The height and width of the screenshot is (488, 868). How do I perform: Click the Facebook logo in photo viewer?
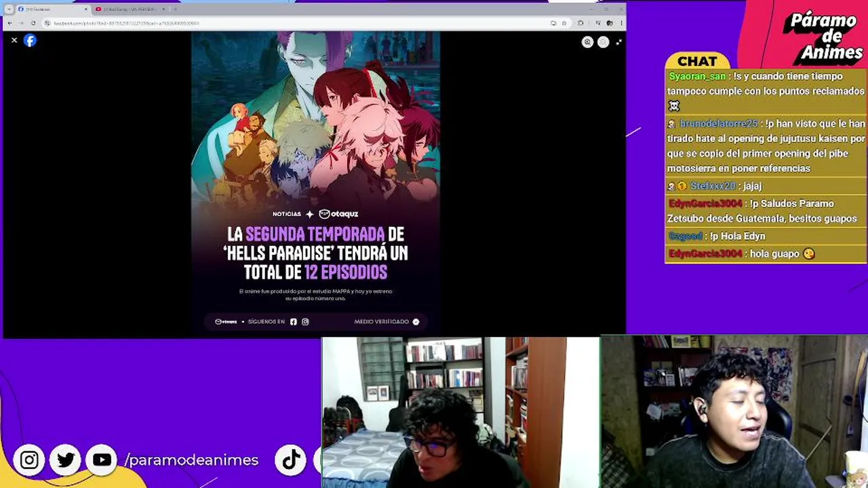click(30, 41)
